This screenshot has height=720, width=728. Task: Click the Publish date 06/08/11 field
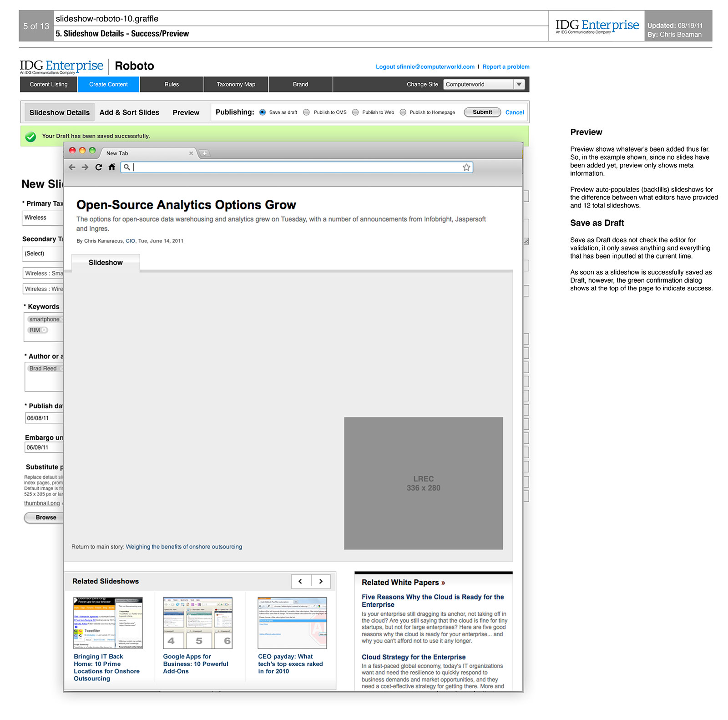pyautogui.click(x=44, y=418)
